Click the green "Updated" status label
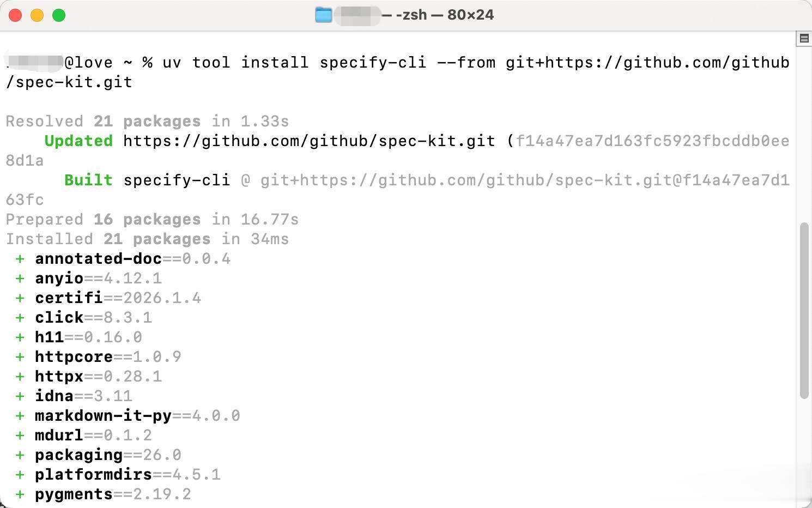 pos(78,141)
